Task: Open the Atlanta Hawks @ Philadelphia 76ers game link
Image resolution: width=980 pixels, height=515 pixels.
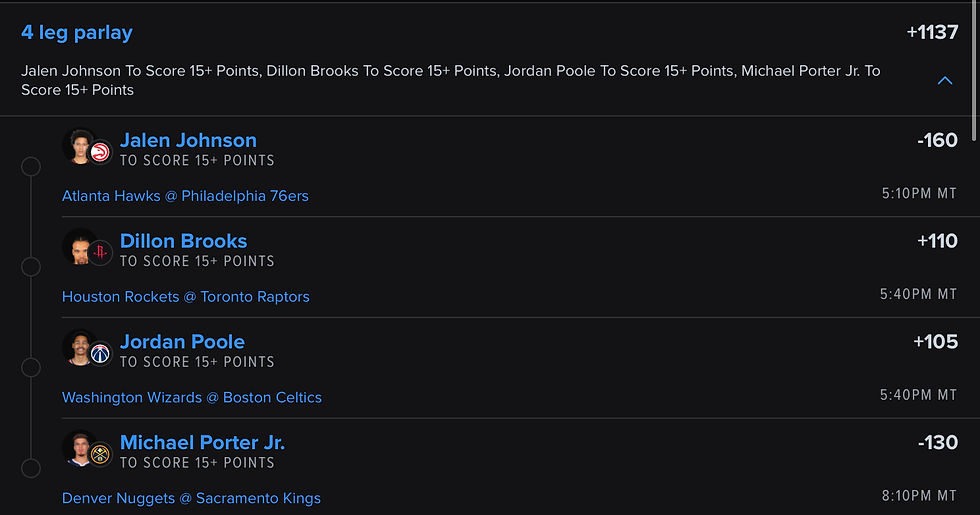Action: click(185, 196)
